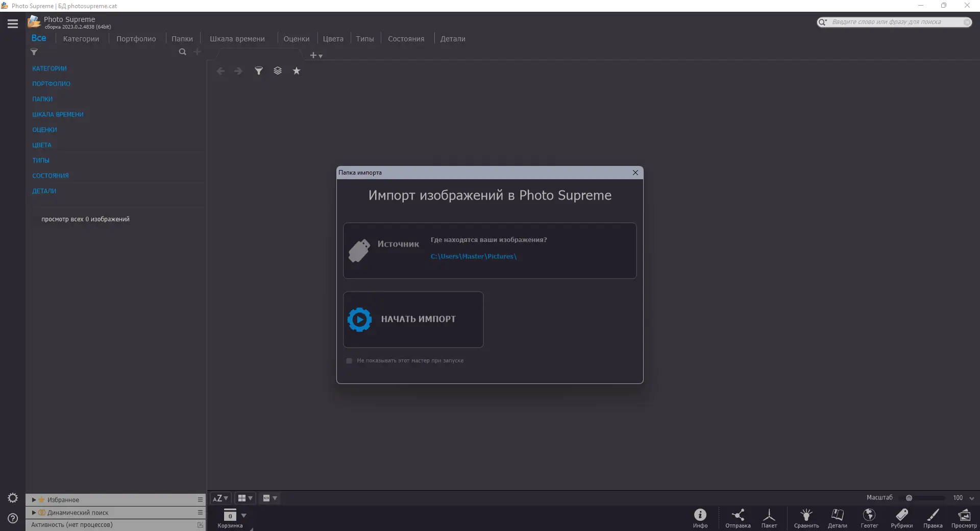
Task: Open the thumbnail grid view dropdown
Action: pos(246,498)
